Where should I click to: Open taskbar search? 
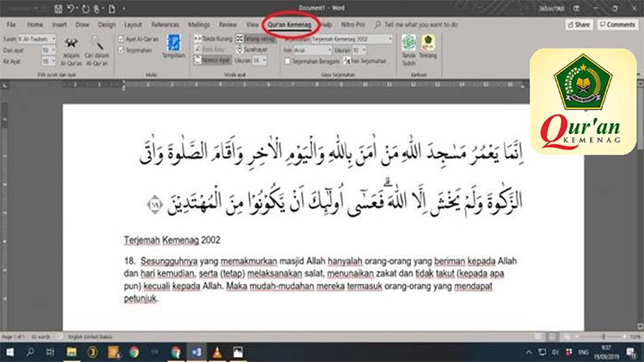coord(30,352)
